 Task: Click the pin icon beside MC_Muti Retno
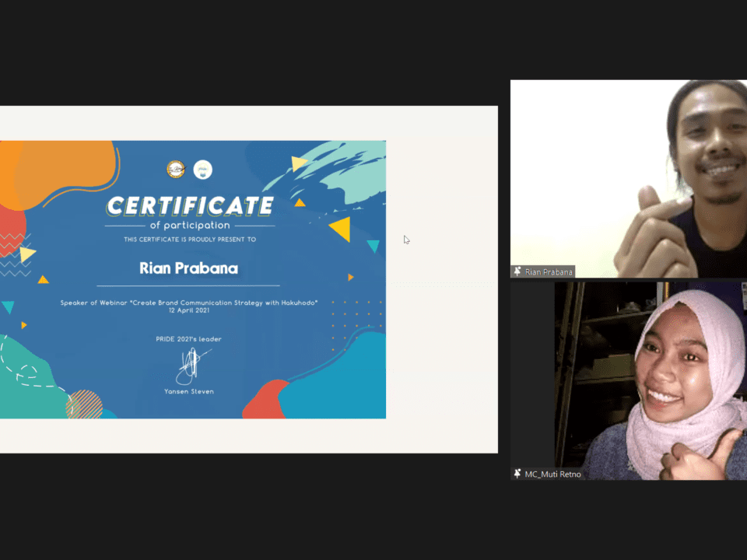coord(517,474)
